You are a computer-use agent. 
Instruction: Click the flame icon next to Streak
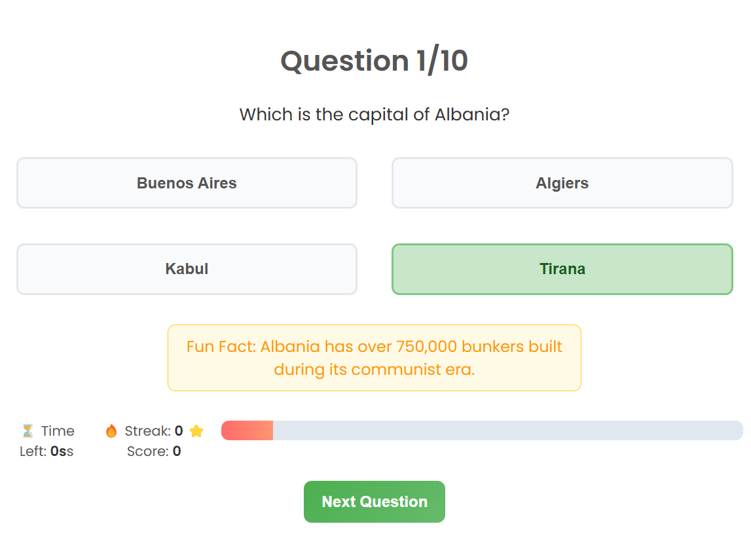(x=111, y=430)
